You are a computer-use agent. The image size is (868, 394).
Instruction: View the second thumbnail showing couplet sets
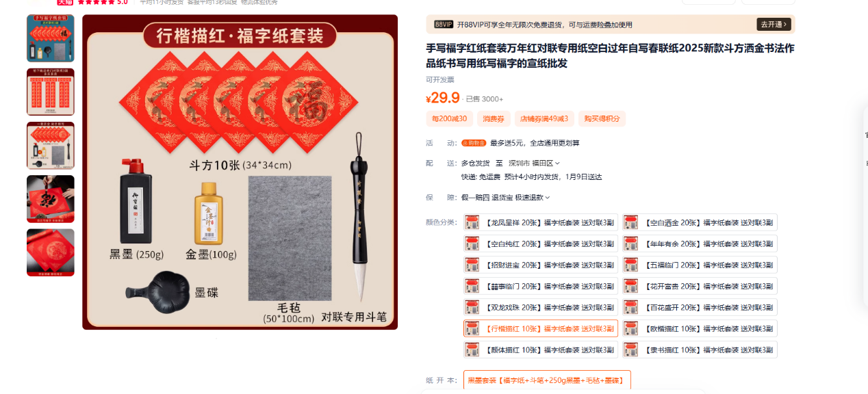[51, 92]
